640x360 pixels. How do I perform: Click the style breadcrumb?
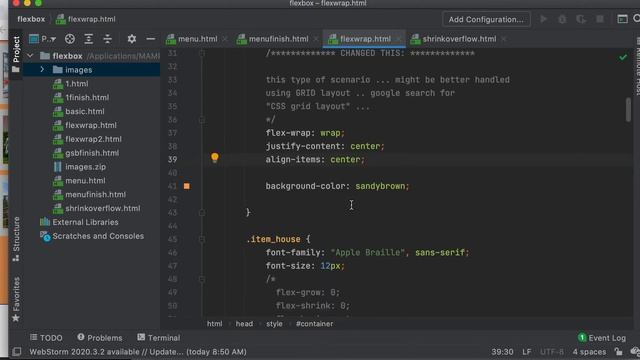[274, 324]
